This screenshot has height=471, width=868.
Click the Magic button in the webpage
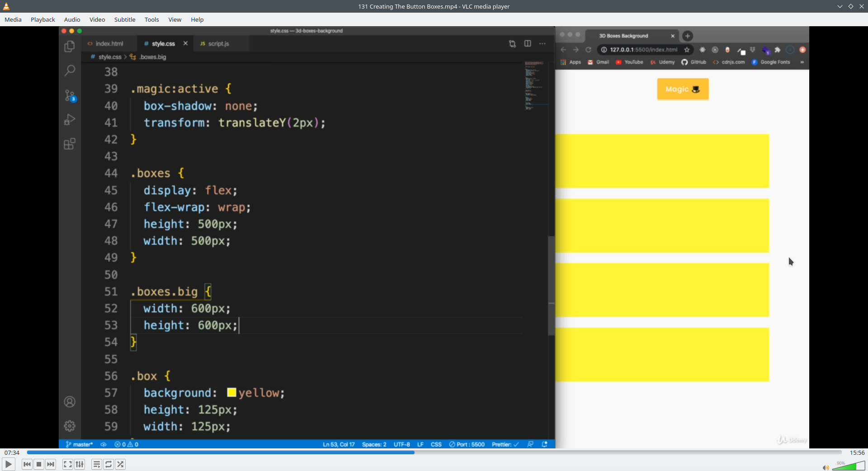coord(683,89)
